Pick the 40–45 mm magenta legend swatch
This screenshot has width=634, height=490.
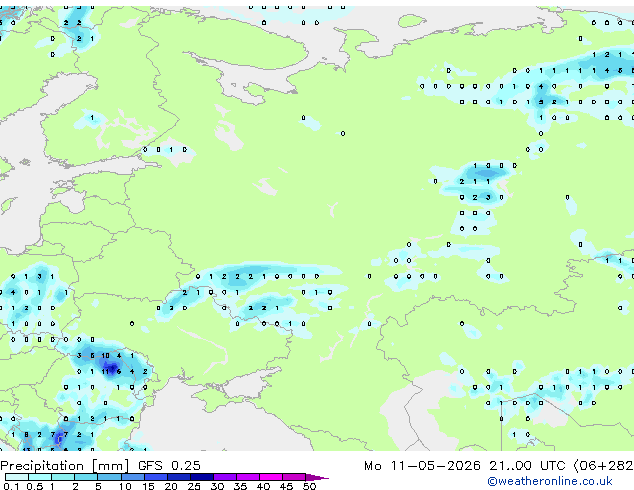pyautogui.click(x=271, y=477)
